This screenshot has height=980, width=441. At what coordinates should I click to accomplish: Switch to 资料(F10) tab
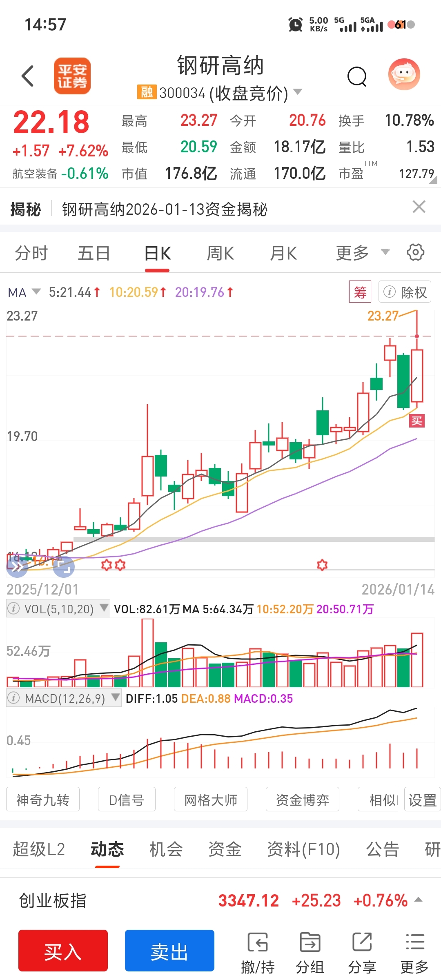(303, 849)
